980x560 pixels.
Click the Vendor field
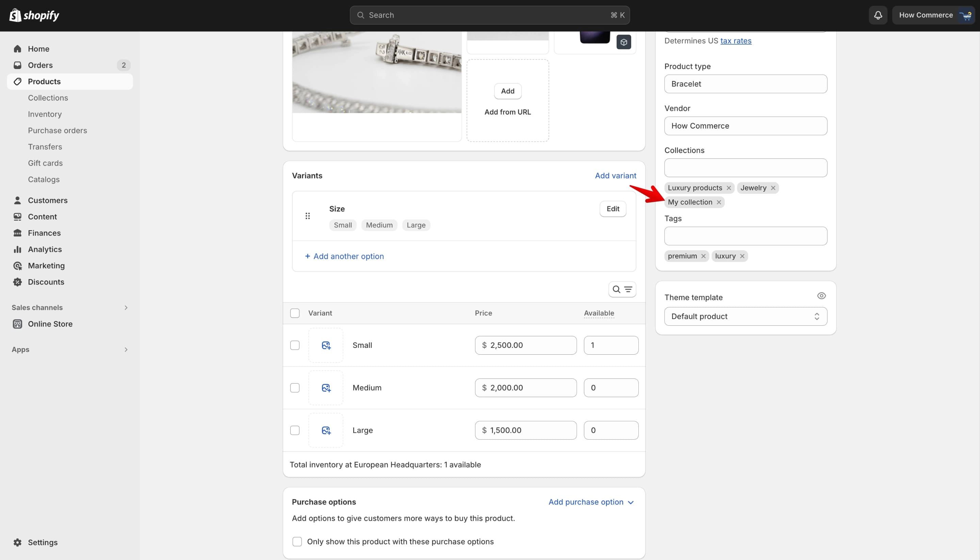(x=746, y=126)
